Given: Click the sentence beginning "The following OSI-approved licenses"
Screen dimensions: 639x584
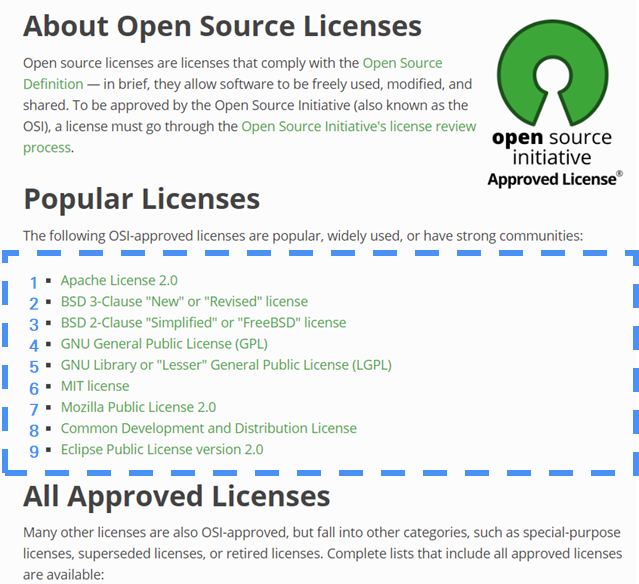Looking at the screenshot, I should (x=303, y=236).
